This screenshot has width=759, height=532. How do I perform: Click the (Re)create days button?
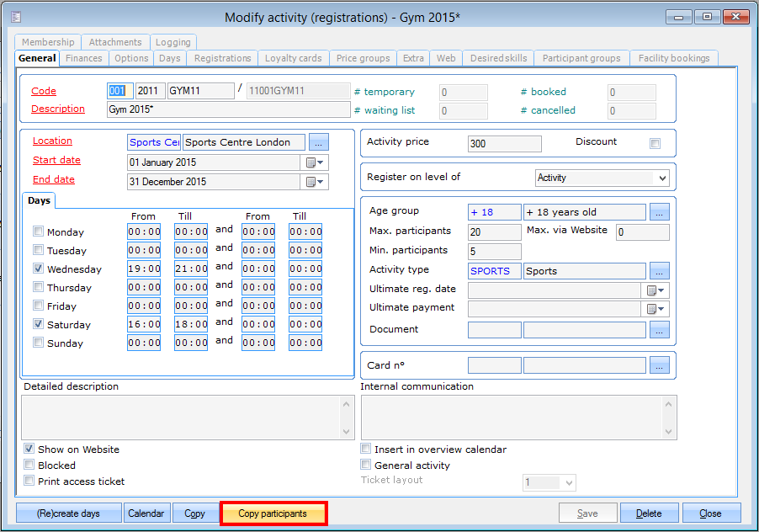68,513
